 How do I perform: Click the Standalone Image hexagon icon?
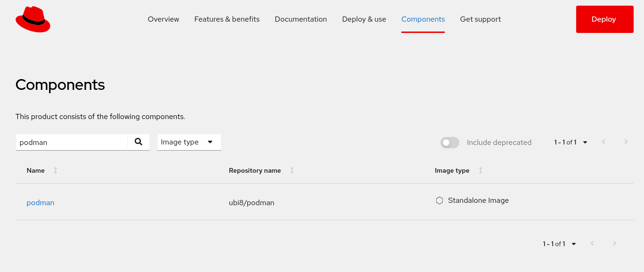[x=440, y=200]
